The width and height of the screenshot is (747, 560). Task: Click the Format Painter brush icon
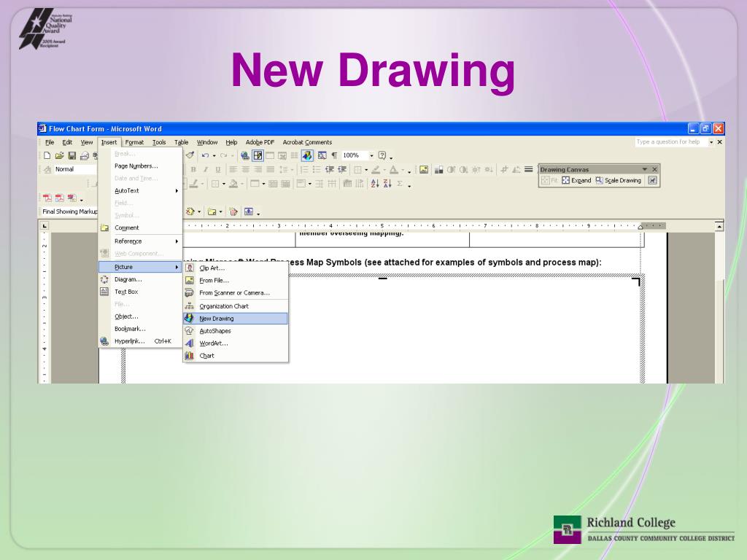(190, 155)
